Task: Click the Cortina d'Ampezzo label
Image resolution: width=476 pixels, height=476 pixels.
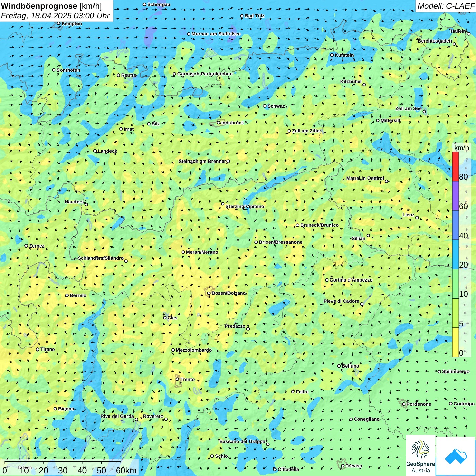Action: point(351,280)
